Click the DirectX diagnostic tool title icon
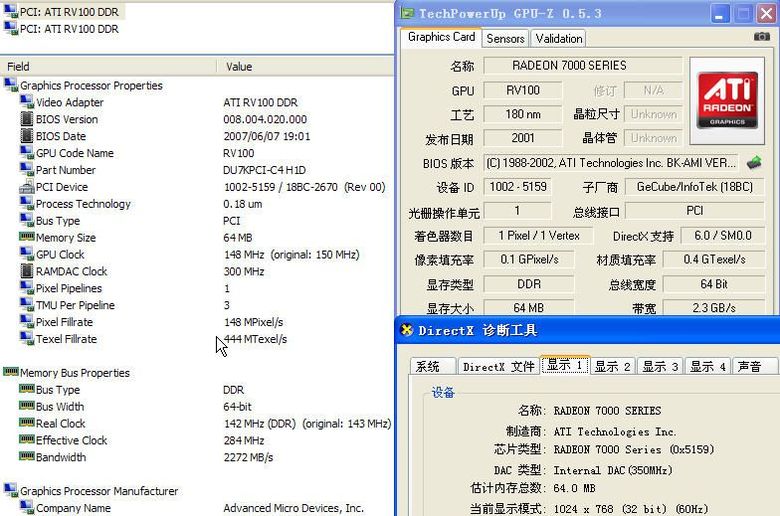 (x=407, y=330)
